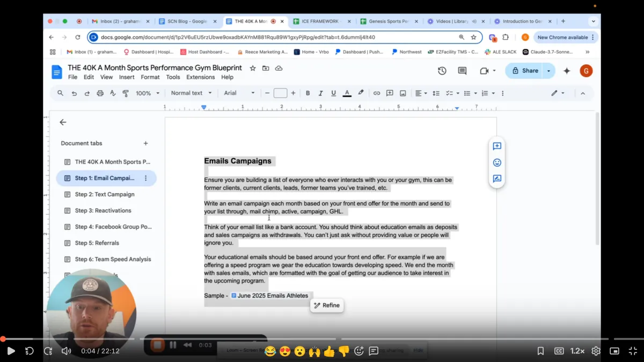This screenshot has height=362, width=644.
Task: Open the Arial font dropdown
Action: tap(239, 93)
